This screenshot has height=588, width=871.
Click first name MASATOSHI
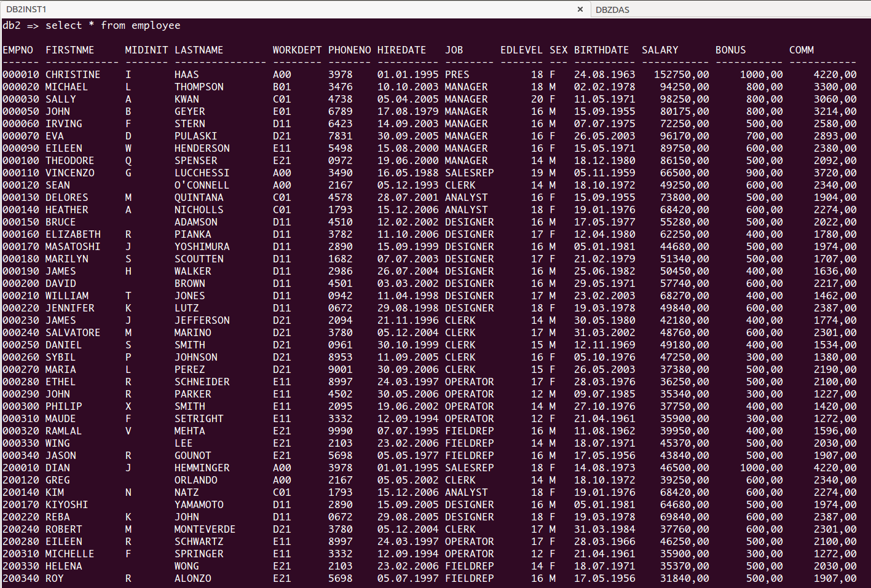pyautogui.click(x=73, y=246)
